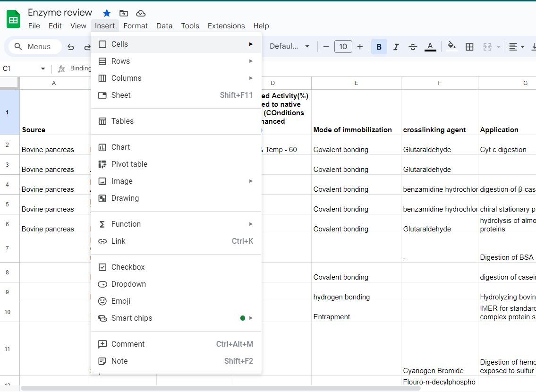Open the Format menu
This screenshot has width=536, height=392.
[x=136, y=26]
